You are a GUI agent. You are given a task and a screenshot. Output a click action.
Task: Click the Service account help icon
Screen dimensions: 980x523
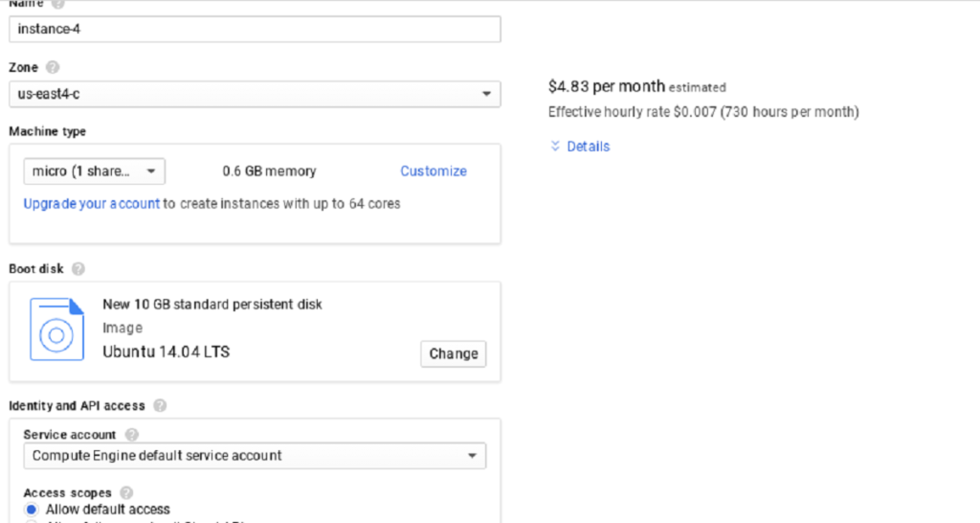point(131,435)
